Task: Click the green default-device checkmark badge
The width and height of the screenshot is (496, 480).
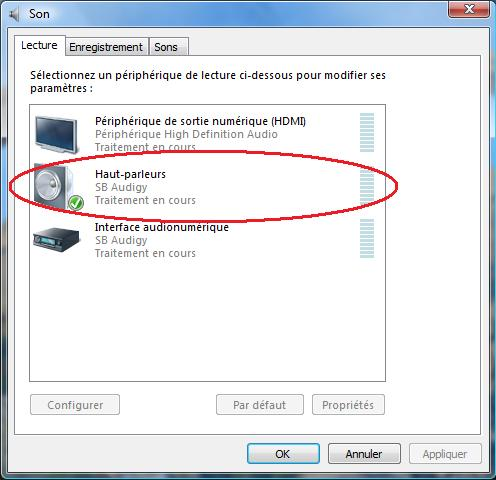Action: (x=76, y=202)
